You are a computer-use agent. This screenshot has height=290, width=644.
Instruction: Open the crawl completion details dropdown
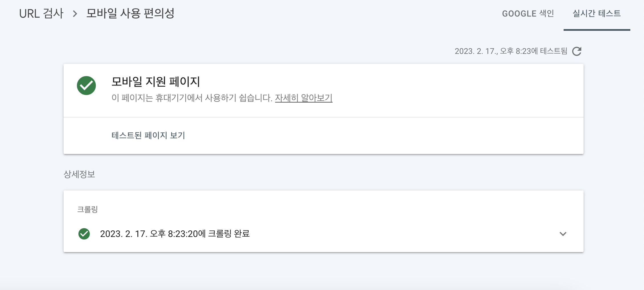coord(563,234)
